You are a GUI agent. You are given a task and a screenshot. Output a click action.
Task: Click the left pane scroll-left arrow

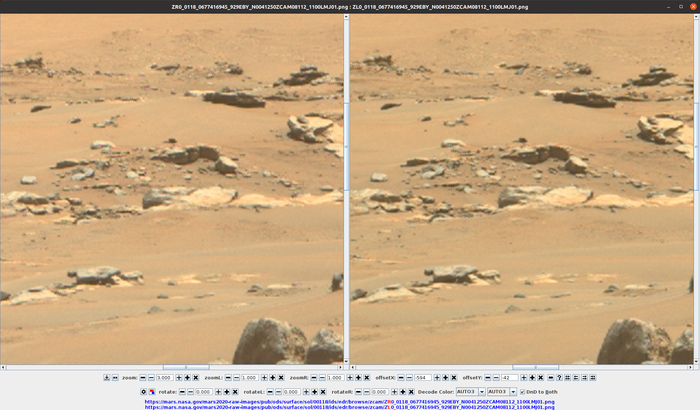pyautogui.click(x=3, y=367)
